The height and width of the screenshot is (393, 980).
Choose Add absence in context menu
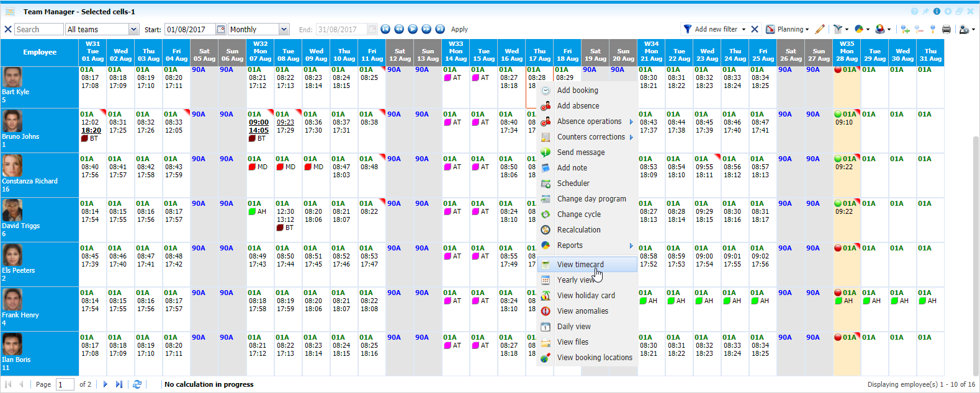(578, 106)
